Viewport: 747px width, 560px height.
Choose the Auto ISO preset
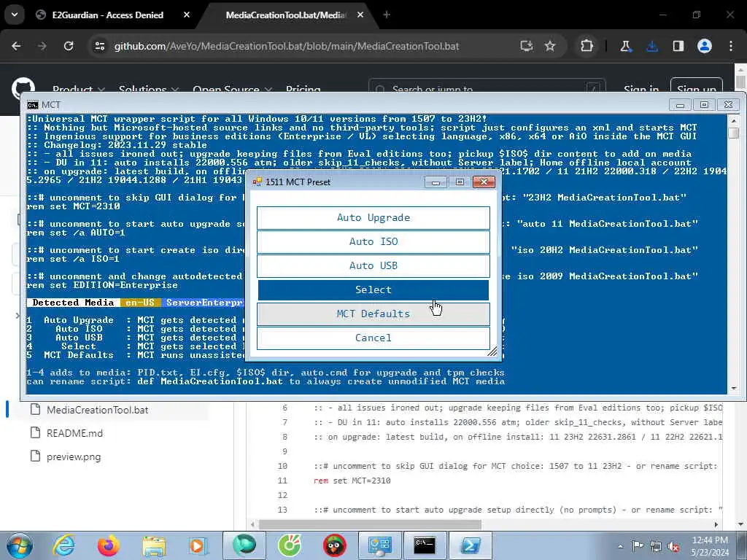pos(373,241)
